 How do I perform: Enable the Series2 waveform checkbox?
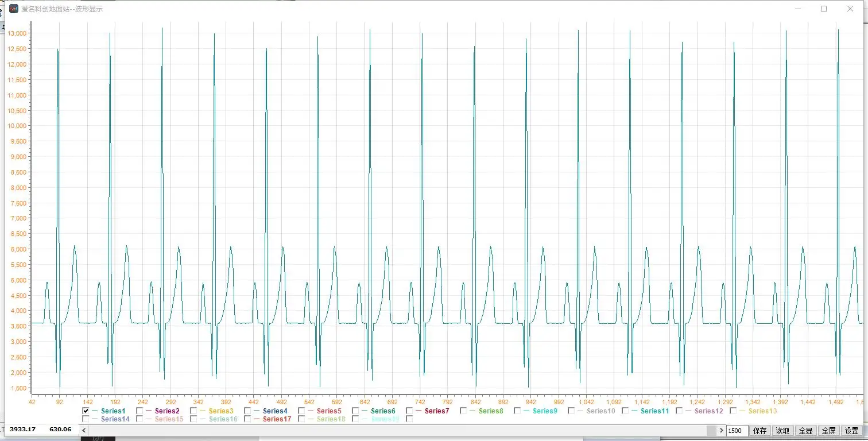pyautogui.click(x=139, y=411)
